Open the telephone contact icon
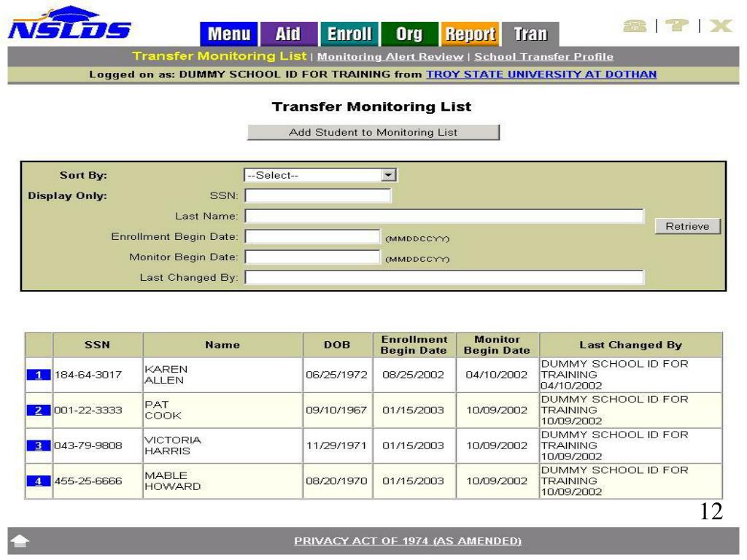747x560 pixels. pyautogui.click(x=635, y=26)
